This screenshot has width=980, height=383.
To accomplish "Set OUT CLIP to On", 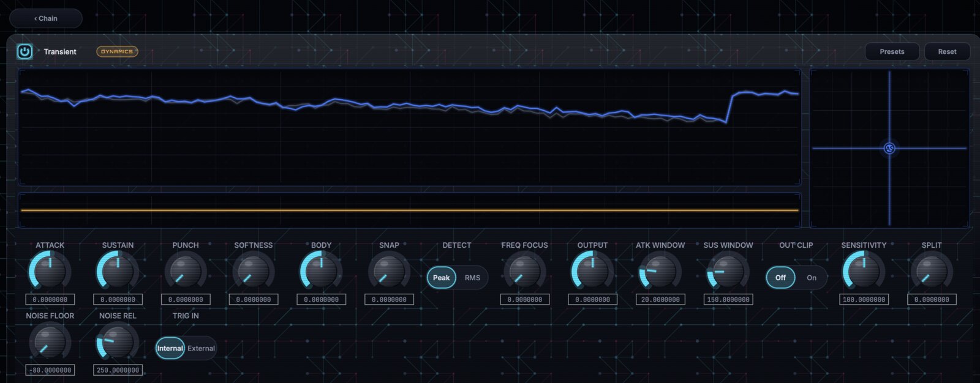I will (x=812, y=278).
